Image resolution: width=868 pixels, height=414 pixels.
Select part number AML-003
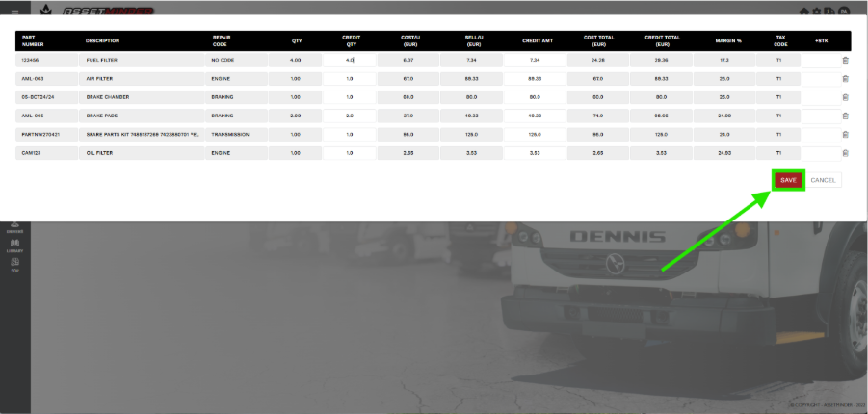[47, 79]
